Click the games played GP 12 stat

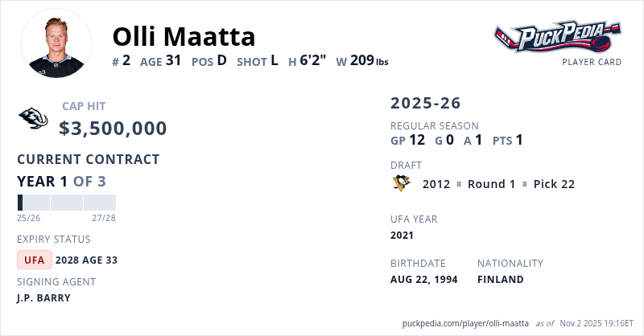click(407, 140)
